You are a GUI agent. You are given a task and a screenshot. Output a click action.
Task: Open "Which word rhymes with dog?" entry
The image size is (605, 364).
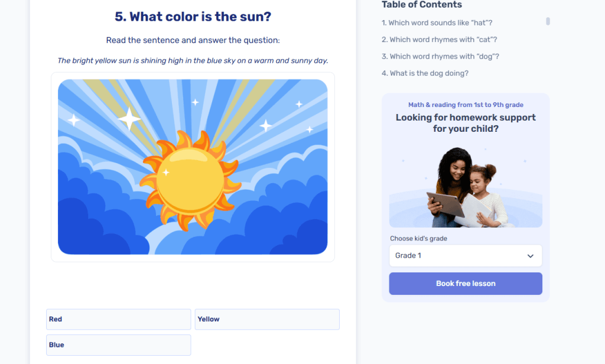(440, 57)
